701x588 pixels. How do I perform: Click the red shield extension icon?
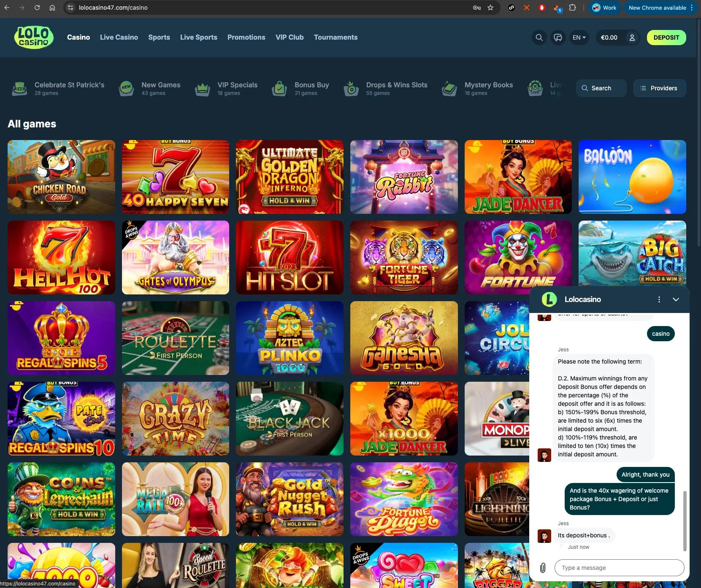pos(542,8)
